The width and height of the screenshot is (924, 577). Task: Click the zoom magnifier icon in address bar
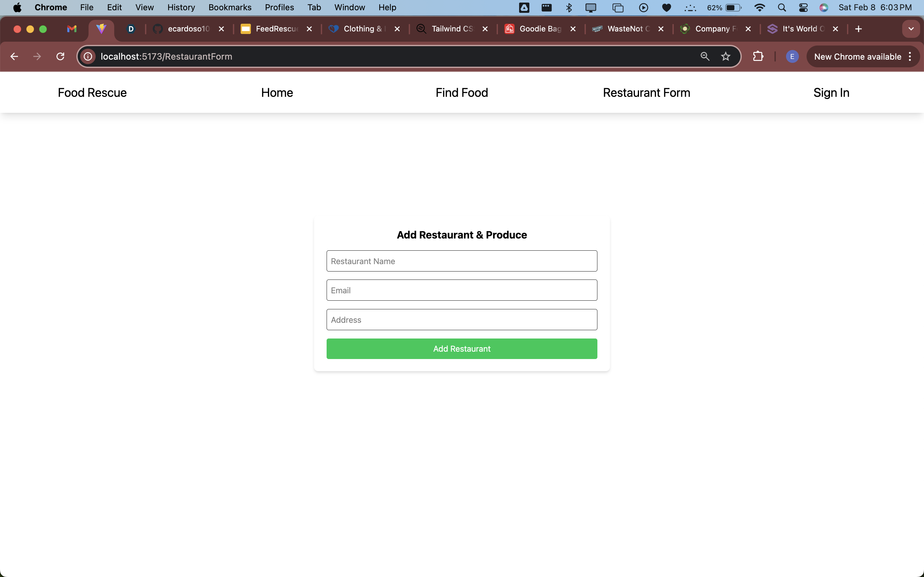[705, 56]
